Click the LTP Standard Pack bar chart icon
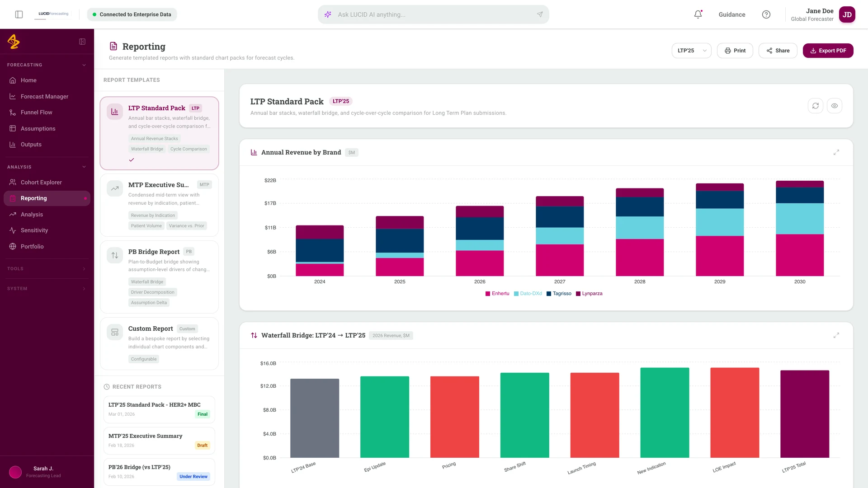 [115, 112]
